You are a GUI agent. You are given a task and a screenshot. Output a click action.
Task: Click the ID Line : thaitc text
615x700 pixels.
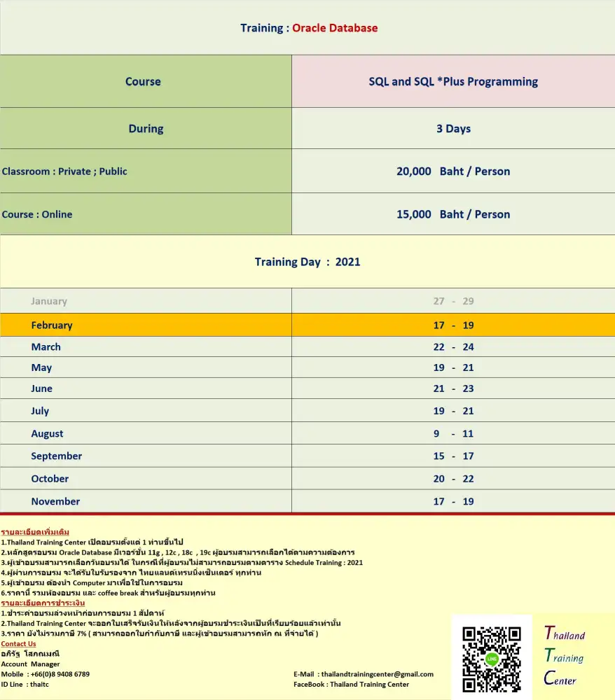(x=25, y=685)
